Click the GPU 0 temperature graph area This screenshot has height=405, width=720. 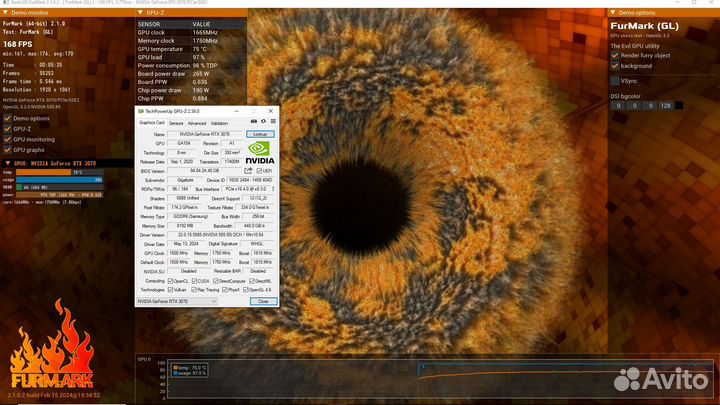click(440, 379)
